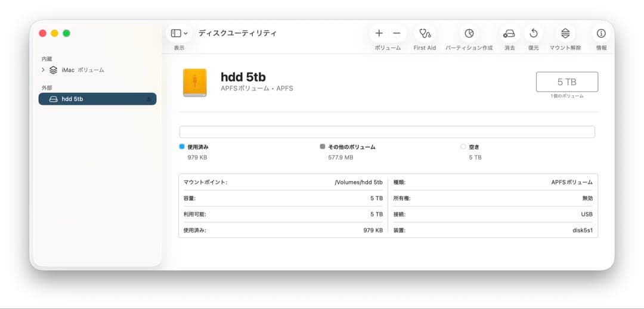Viewport: 644px width, 309px height.
Task: Click the gray その他のボリューム legend swatch
Action: [x=323, y=146]
